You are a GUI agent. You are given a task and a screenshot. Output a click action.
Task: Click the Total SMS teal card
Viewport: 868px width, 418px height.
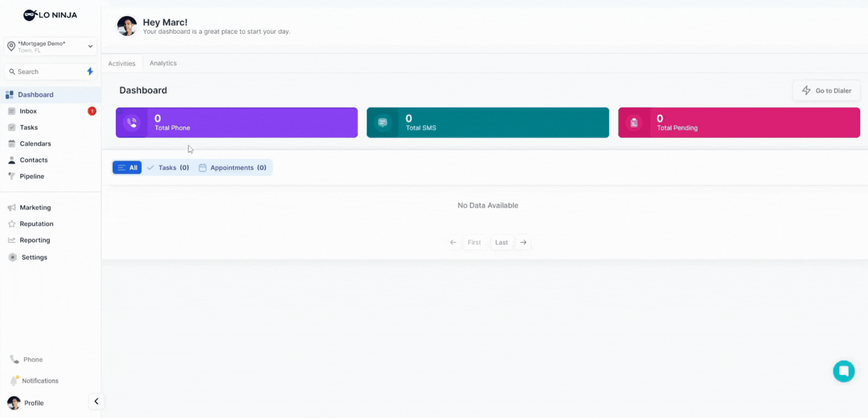tap(488, 123)
